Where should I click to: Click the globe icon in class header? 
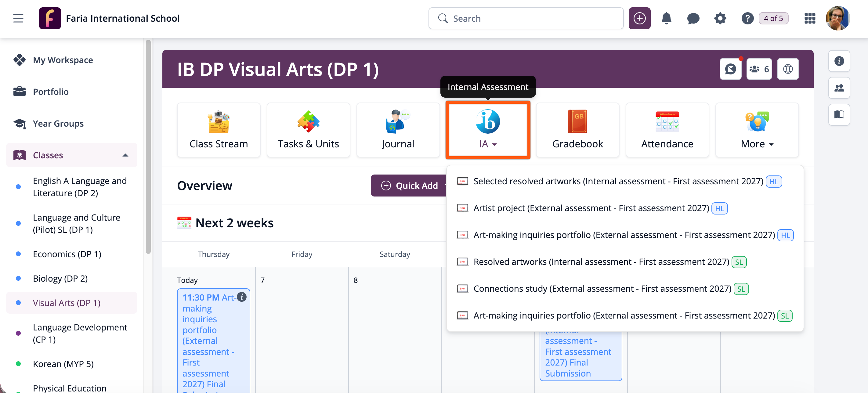click(x=787, y=69)
